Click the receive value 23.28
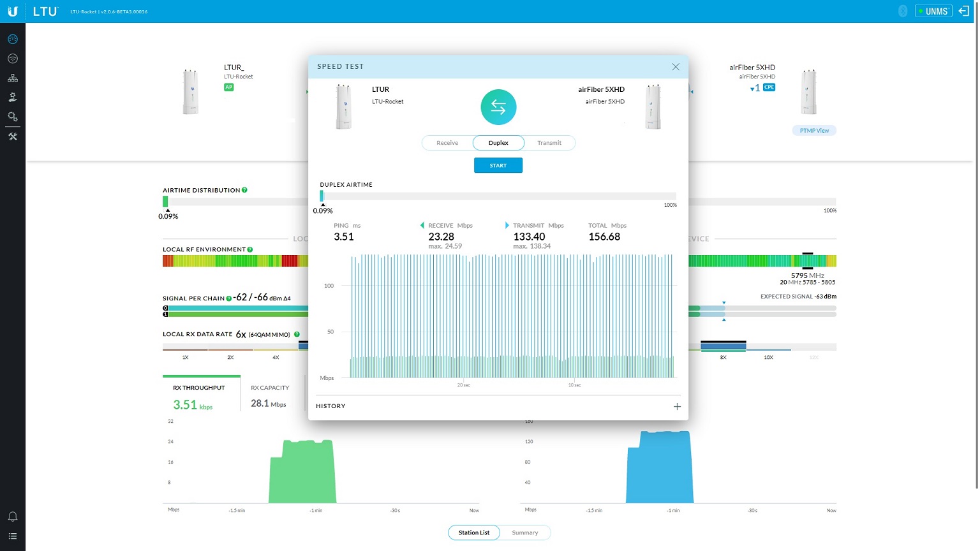The image size is (980, 551). [x=441, y=237]
